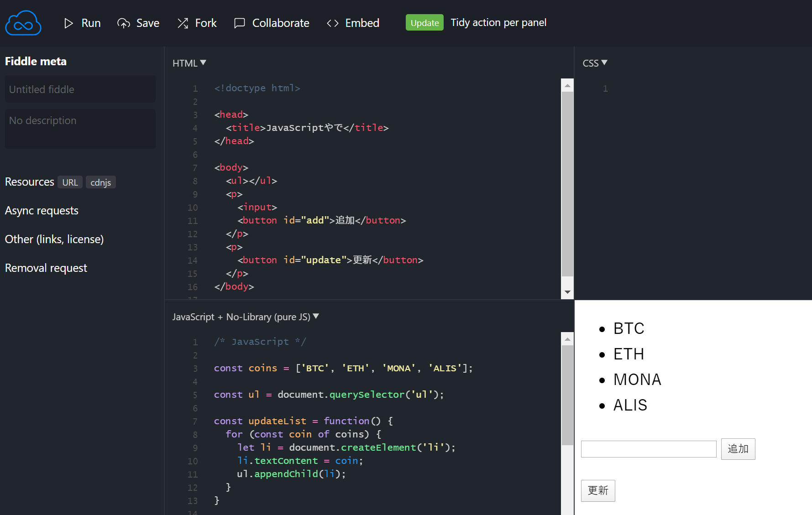Click the 更新 button in result
This screenshot has height=515, width=812.
coord(598,491)
